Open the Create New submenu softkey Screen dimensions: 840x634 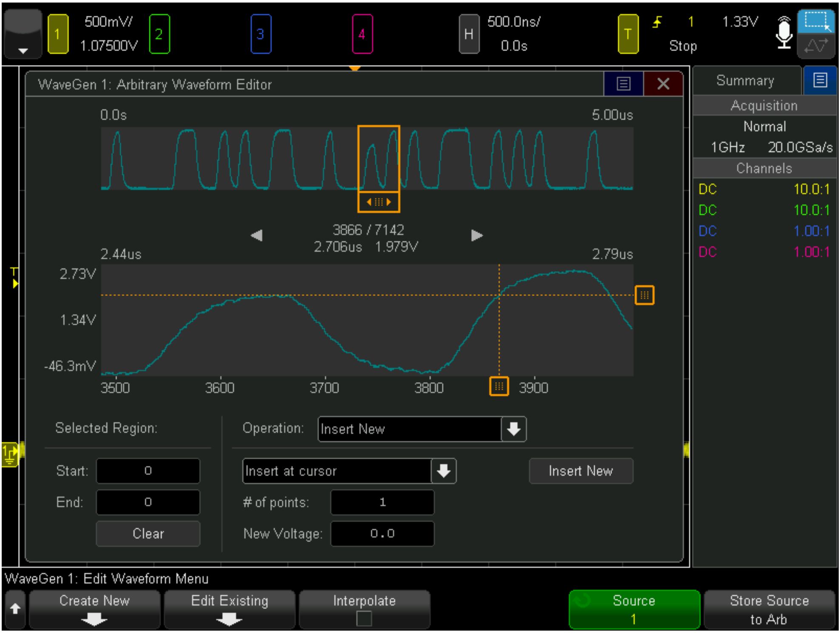[x=94, y=610]
